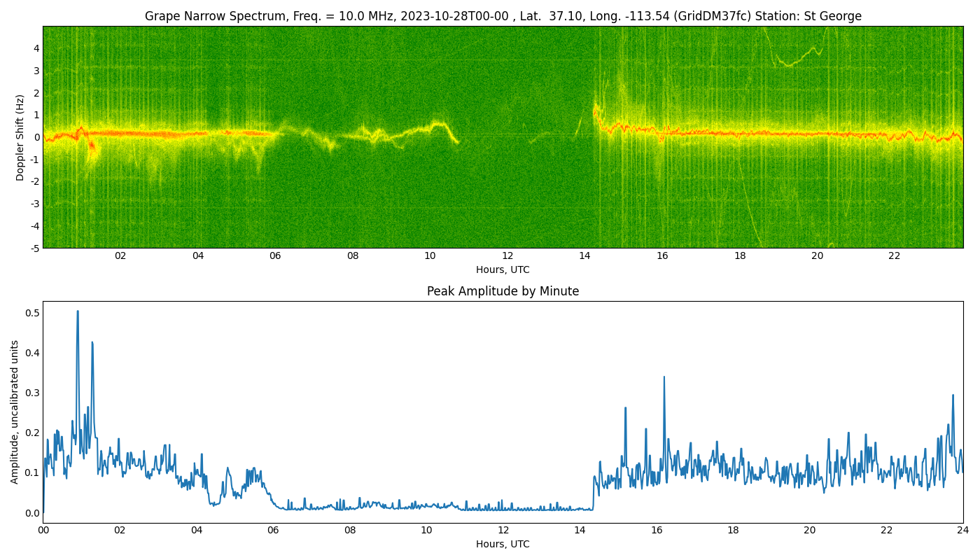
Task: Click the Grape Narrow Spectrum chart title
Action: (503, 16)
